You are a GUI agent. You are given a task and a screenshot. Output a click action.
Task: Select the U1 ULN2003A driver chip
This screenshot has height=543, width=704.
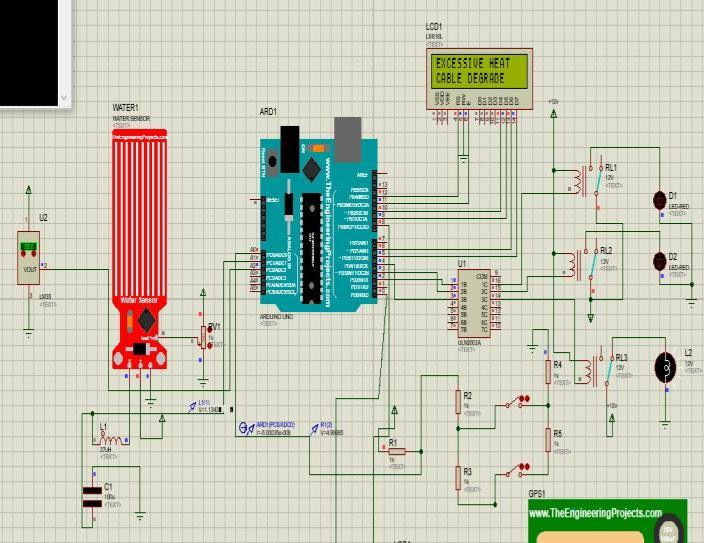tap(474, 303)
